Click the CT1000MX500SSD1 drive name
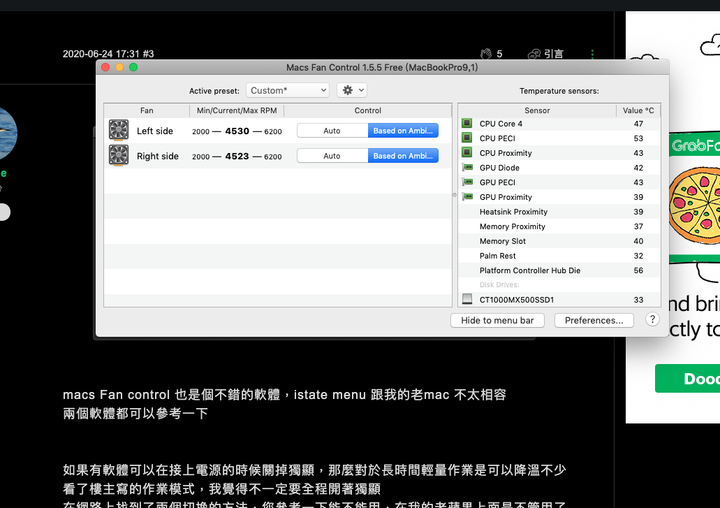Image resolution: width=720 pixels, height=508 pixels. pos(517,299)
